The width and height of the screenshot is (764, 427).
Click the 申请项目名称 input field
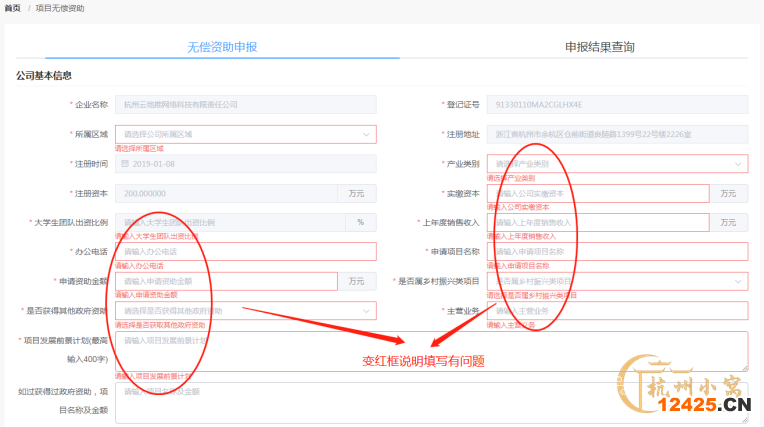[x=616, y=252]
